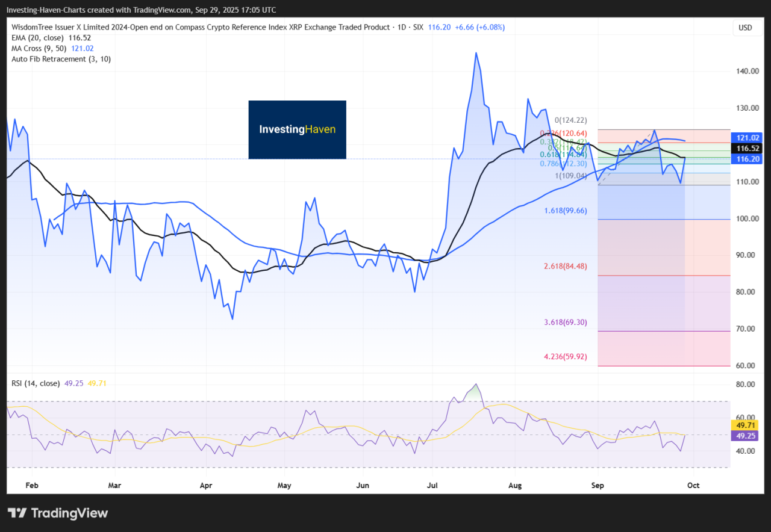Click the Jul label on time axis
This screenshot has width=771, height=532.
coord(431,484)
